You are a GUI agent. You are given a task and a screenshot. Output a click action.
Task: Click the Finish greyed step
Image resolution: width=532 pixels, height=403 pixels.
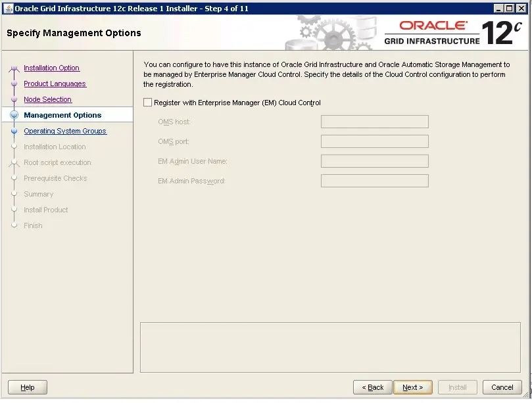[33, 225]
